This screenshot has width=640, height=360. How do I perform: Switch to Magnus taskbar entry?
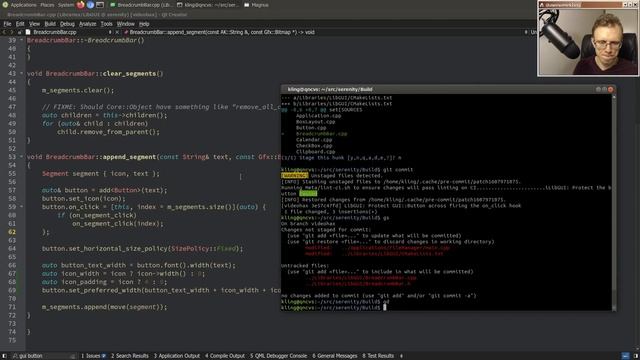pos(256,5)
